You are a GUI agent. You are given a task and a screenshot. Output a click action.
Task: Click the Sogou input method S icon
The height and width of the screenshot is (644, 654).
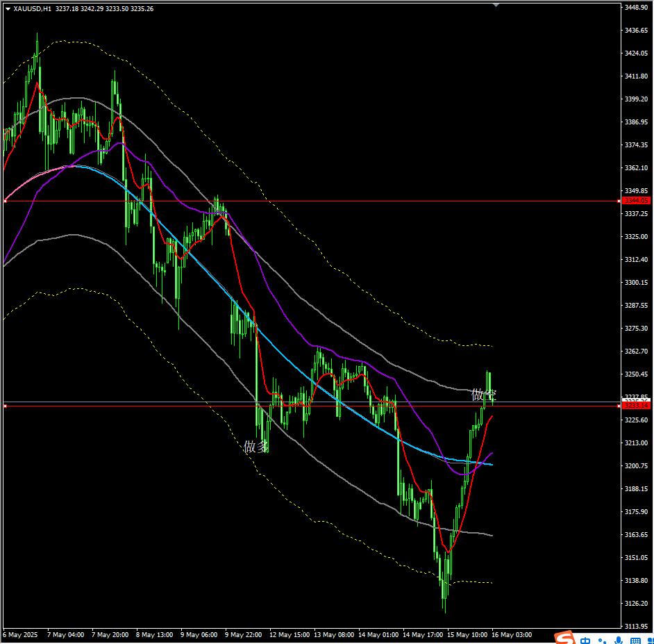565,638
